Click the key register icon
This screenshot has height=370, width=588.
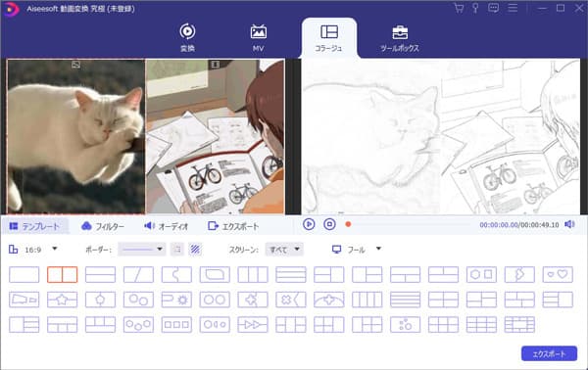click(475, 8)
